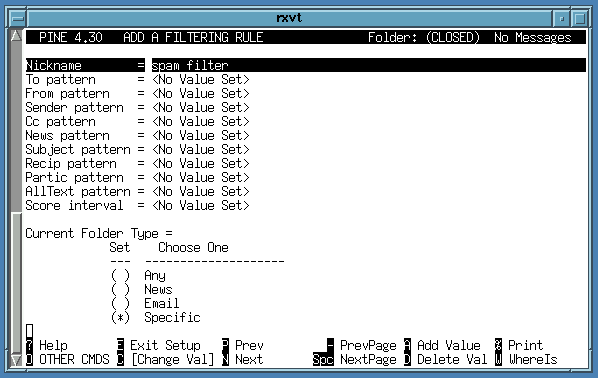
Task: Click the Spc NextPage key
Action: click(323, 359)
